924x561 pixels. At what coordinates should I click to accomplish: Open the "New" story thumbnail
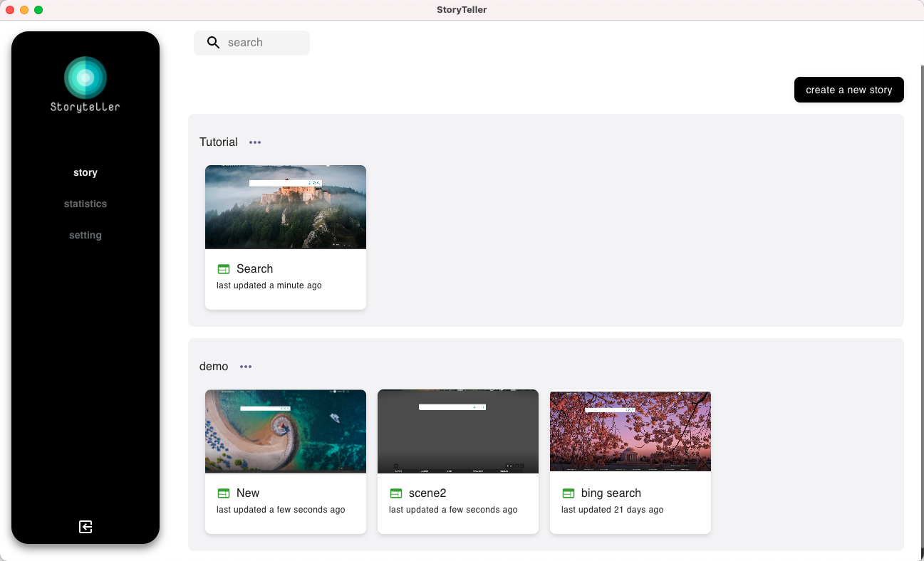(x=285, y=431)
